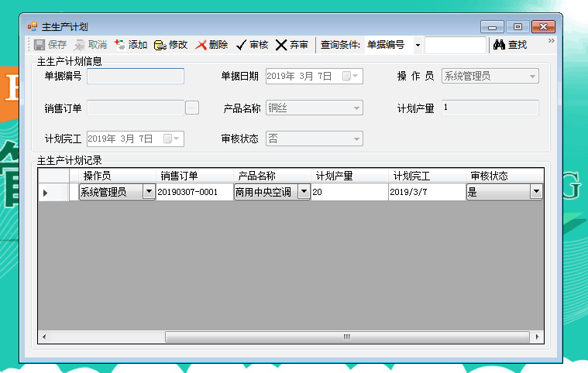
Task: Click 弃审 to revoke approval
Action: click(292, 45)
